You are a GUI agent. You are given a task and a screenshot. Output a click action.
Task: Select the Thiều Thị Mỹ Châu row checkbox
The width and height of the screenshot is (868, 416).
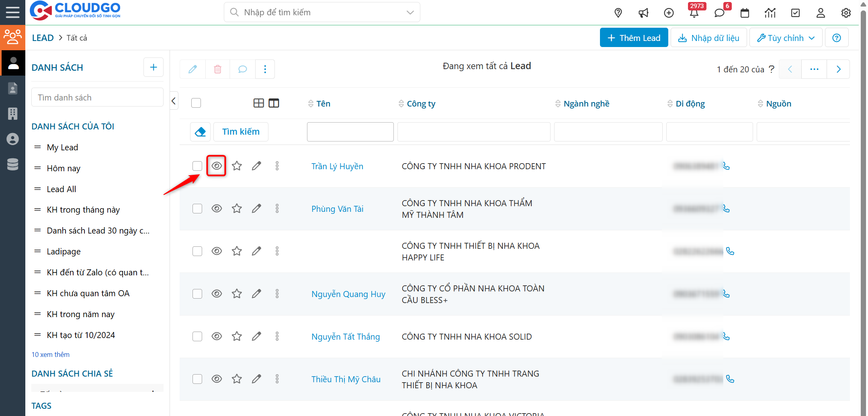coord(197,379)
